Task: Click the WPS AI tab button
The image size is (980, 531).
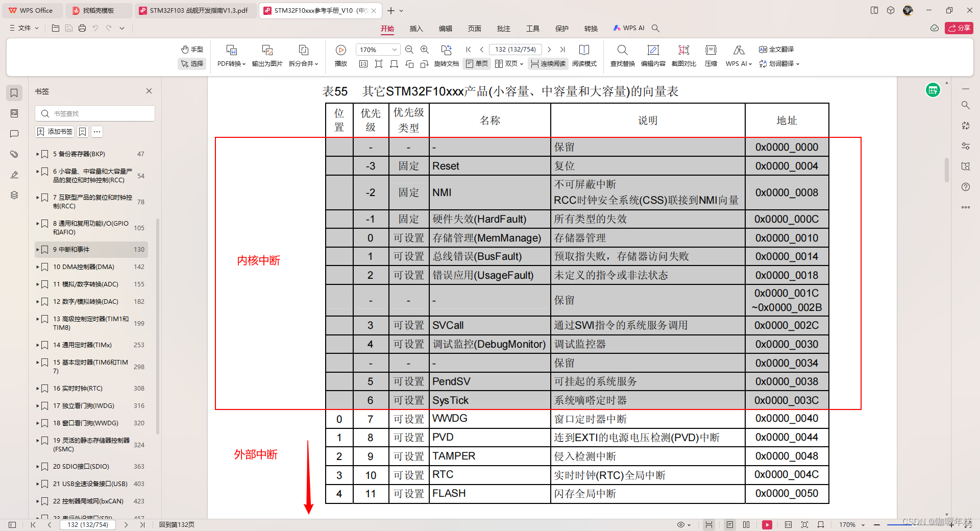Action: (x=629, y=28)
